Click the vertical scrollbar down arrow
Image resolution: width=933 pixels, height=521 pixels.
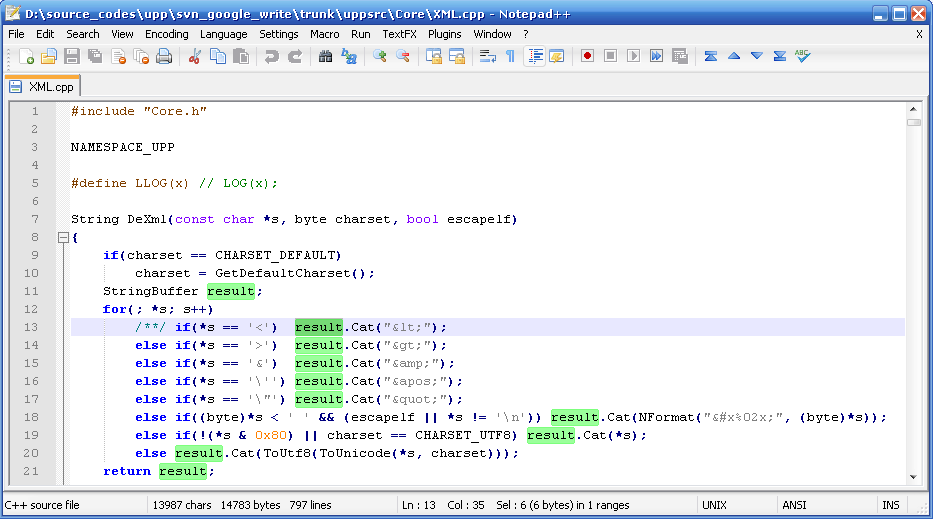pyautogui.click(x=914, y=477)
